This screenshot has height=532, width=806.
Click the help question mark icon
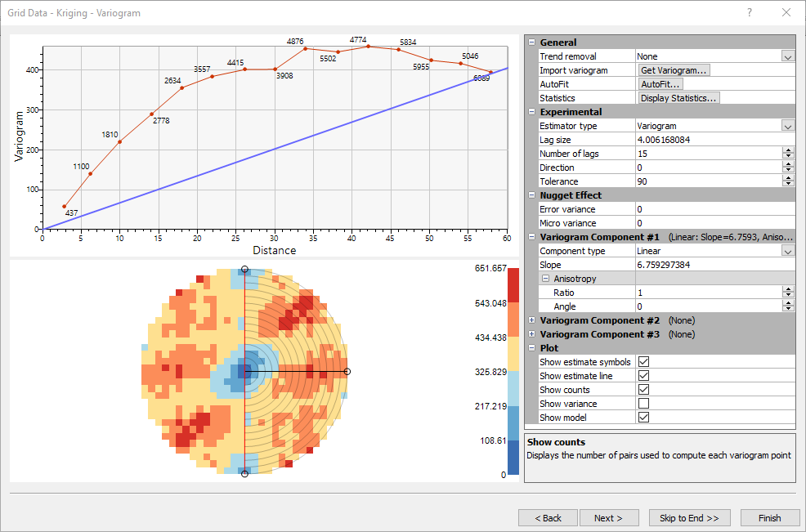point(750,13)
